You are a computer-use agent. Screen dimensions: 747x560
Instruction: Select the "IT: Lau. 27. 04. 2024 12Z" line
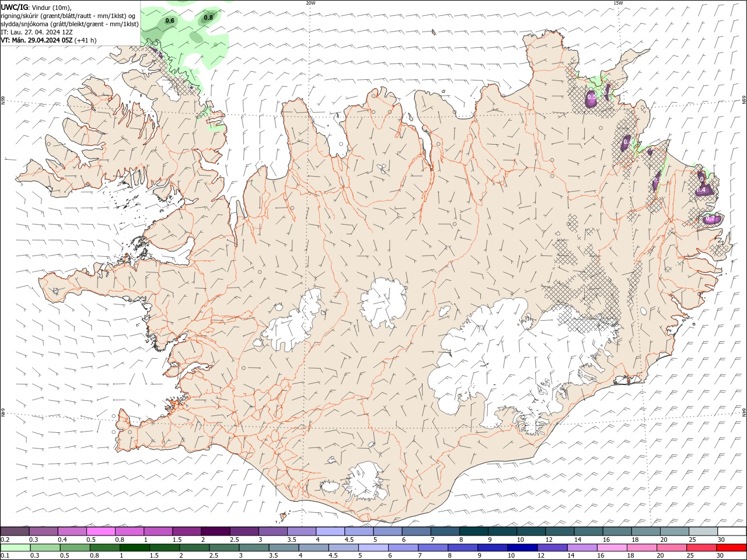pyautogui.click(x=37, y=32)
